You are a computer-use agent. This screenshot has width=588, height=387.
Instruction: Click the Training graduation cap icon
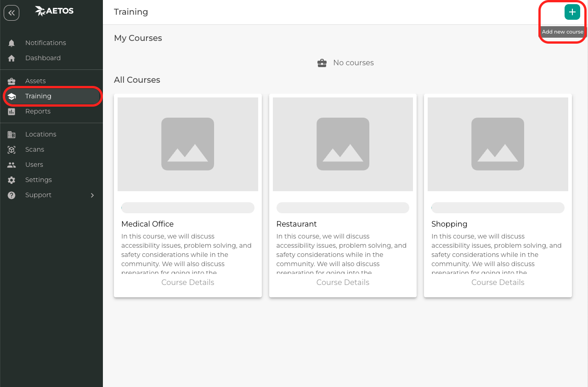pos(11,96)
